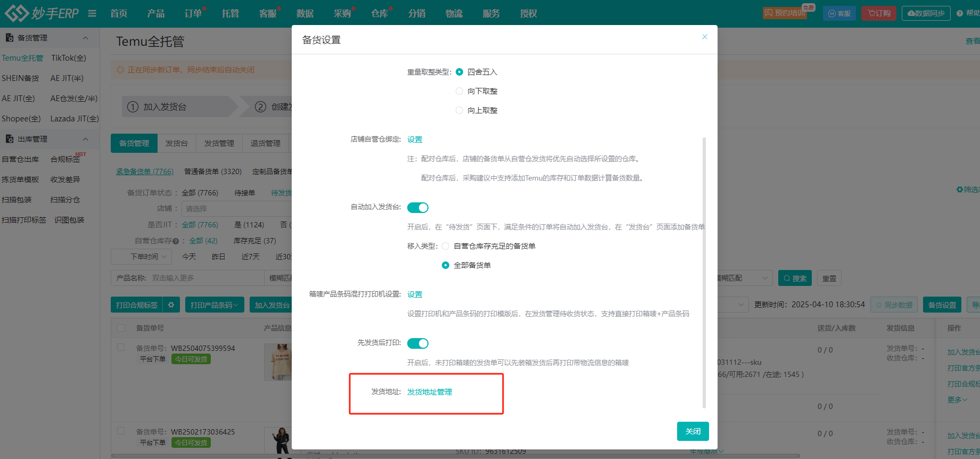The width and height of the screenshot is (980, 459).
Task: Toggle the hamburger menu icon beside logo
Action: (92, 13)
